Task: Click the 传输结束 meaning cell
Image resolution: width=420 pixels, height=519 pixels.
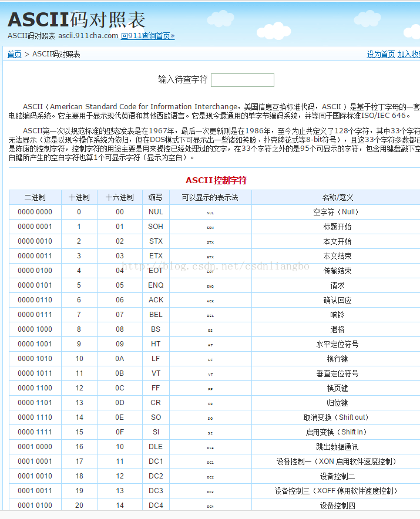Action: pyautogui.click(x=336, y=271)
